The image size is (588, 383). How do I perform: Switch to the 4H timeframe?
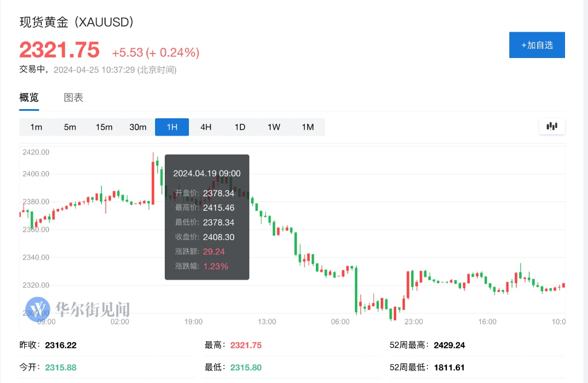pyautogui.click(x=206, y=127)
